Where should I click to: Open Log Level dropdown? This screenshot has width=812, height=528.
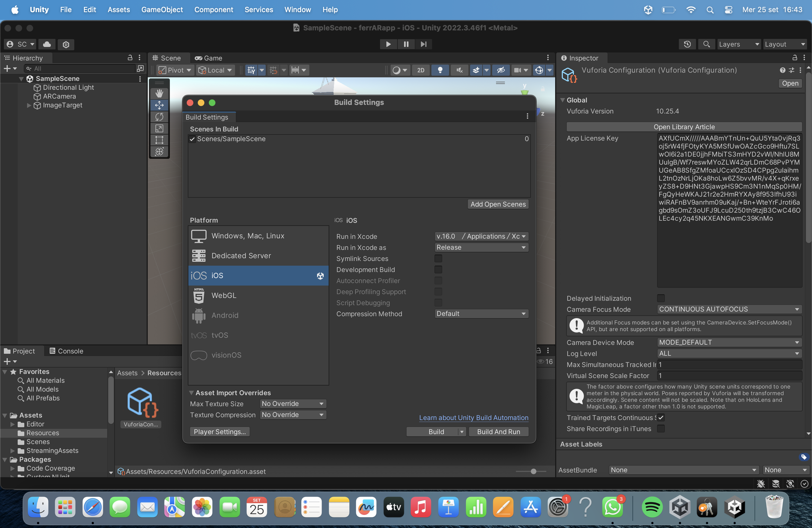tap(729, 354)
